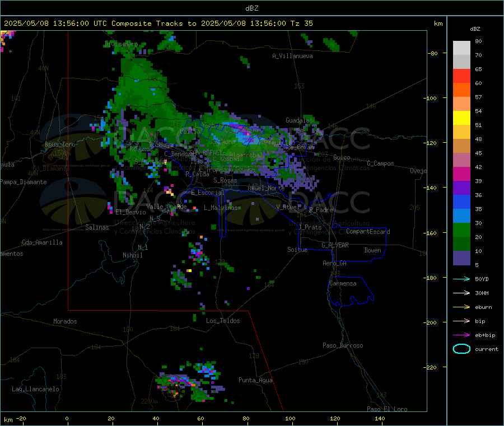Click the Soitue label
The width and height of the screenshot is (504, 426).
pos(297,250)
